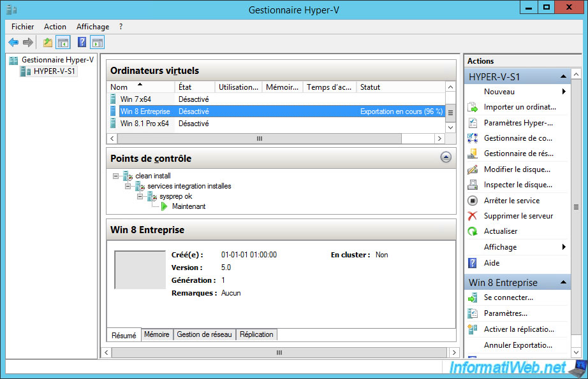Click the green Maintenant arrow icon
Image resolution: width=588 pixels, height=379 pixels.
coord(165,206)
